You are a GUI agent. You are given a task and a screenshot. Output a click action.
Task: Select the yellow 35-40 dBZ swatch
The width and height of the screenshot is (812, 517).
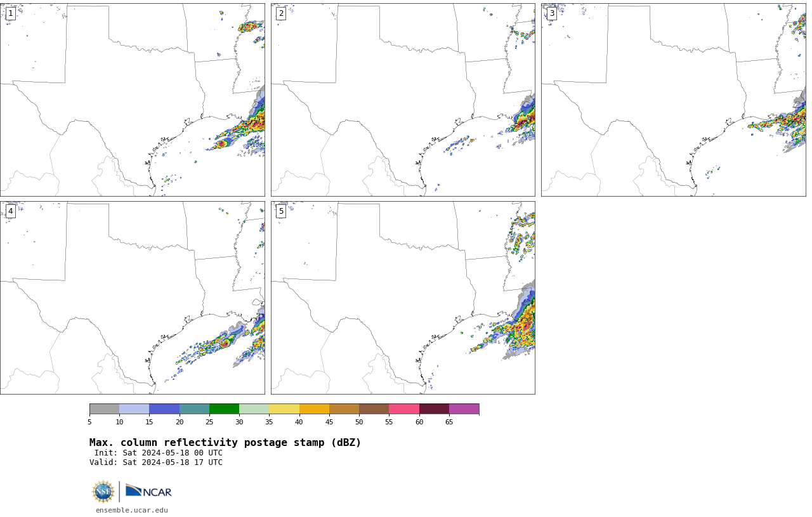coord(284,409)
